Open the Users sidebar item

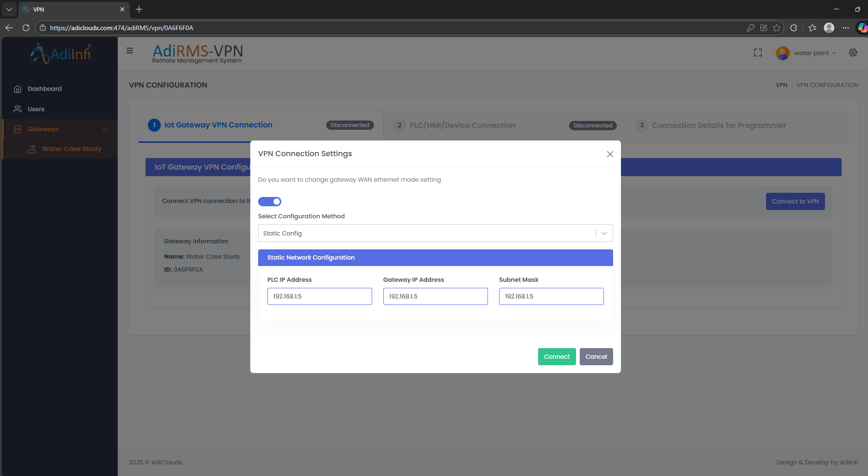(36, 109)
